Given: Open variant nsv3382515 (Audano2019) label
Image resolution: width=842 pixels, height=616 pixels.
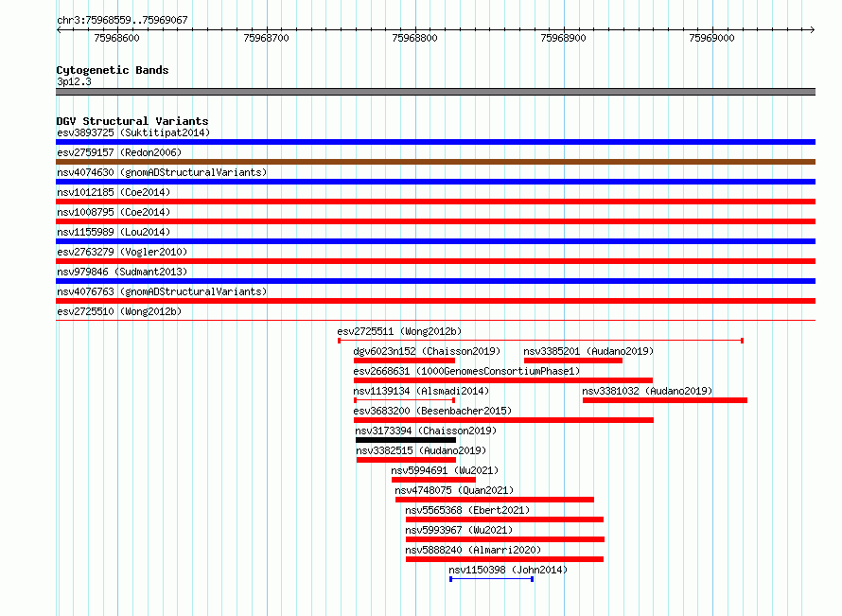Looking at the screenshot, I should 421,450.
